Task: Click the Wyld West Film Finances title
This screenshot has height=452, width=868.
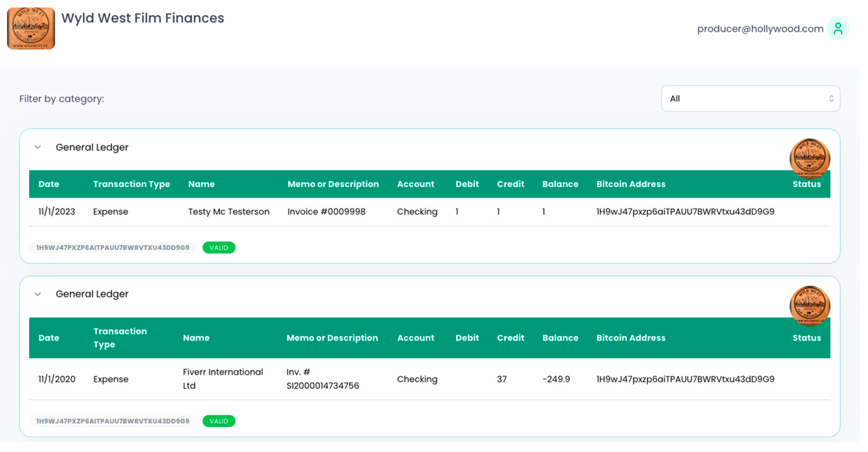Action: coord(142,18)
